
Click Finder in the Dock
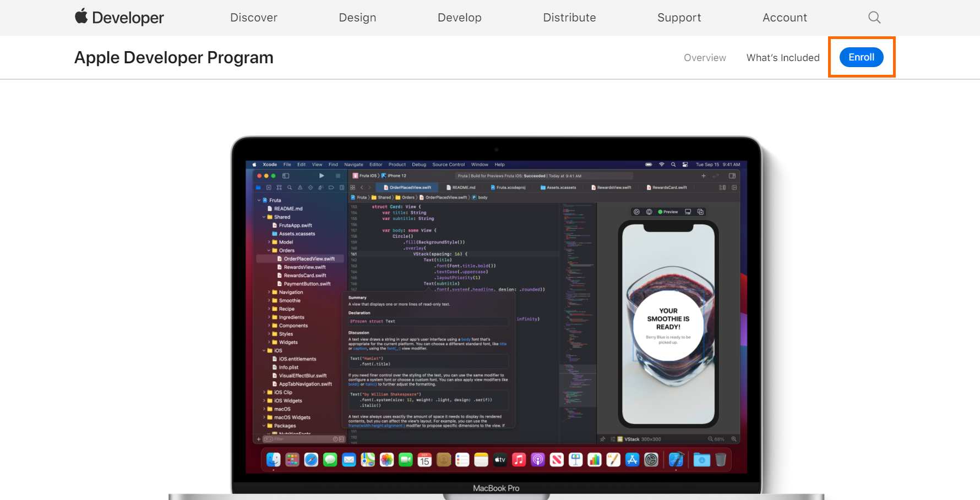[x=274, y=459]
